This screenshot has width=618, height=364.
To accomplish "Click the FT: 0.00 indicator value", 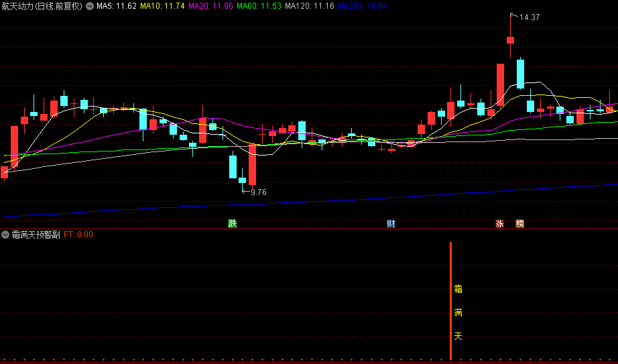I will click(78, 235).
